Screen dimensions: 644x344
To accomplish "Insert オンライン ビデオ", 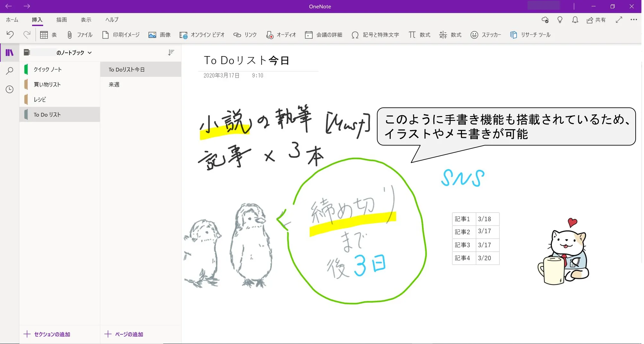I will click(202, 35).
